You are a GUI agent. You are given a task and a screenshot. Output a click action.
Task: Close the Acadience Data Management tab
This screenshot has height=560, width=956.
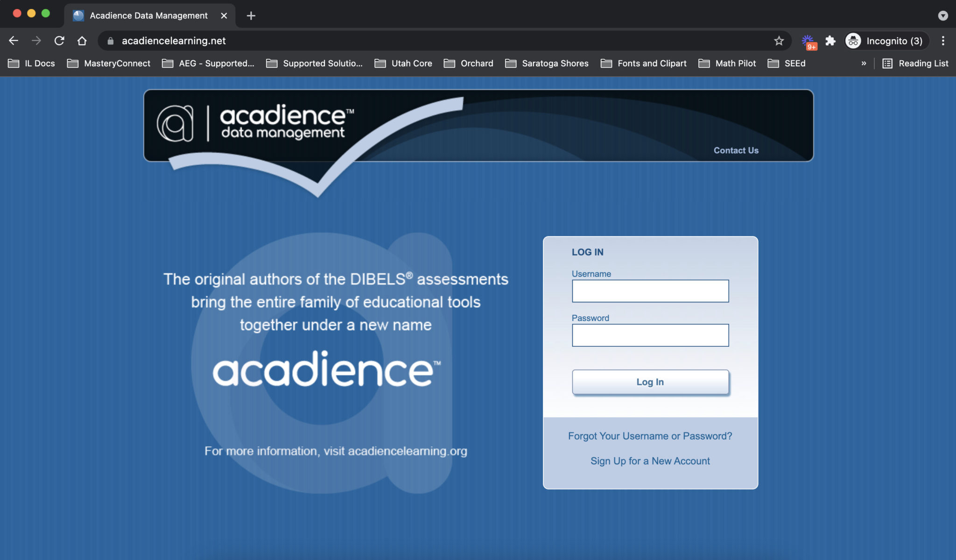(x=224, y=15)
